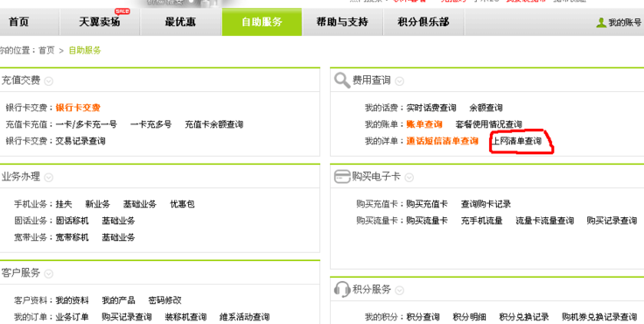
Task: Open 宽带移机 link
Action: tap(72, 237)
